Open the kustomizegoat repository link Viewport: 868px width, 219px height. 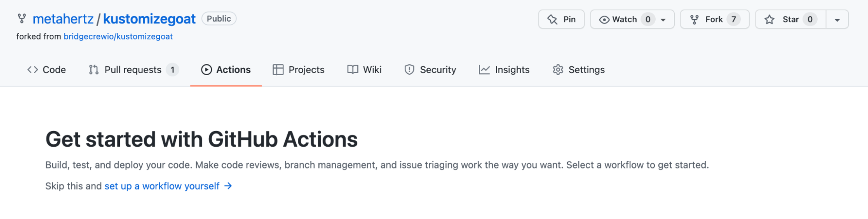tap(149, 19)
